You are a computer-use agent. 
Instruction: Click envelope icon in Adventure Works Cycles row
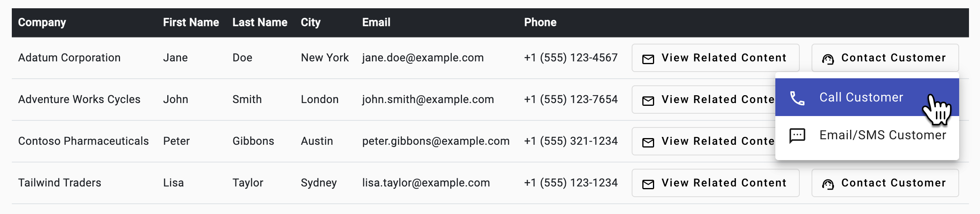coord(648,101)
